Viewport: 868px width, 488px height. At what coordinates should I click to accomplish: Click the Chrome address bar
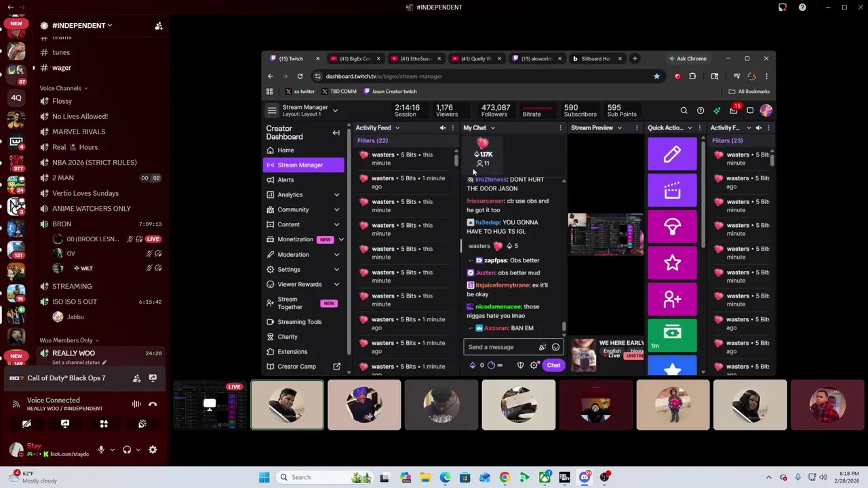coord(487,76)
